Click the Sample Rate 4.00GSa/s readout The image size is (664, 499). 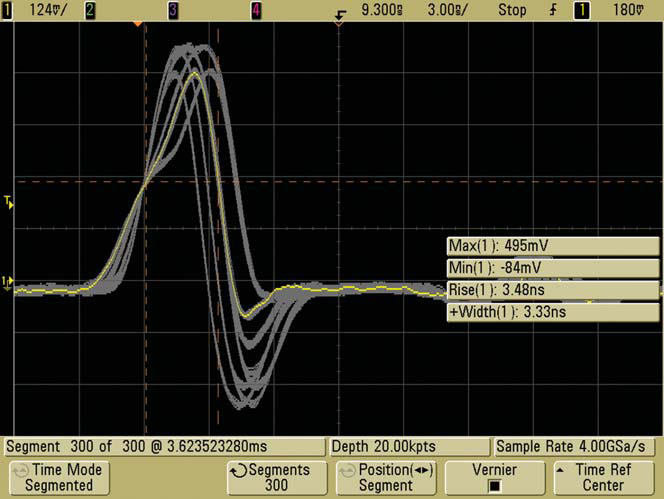(576, 445)
